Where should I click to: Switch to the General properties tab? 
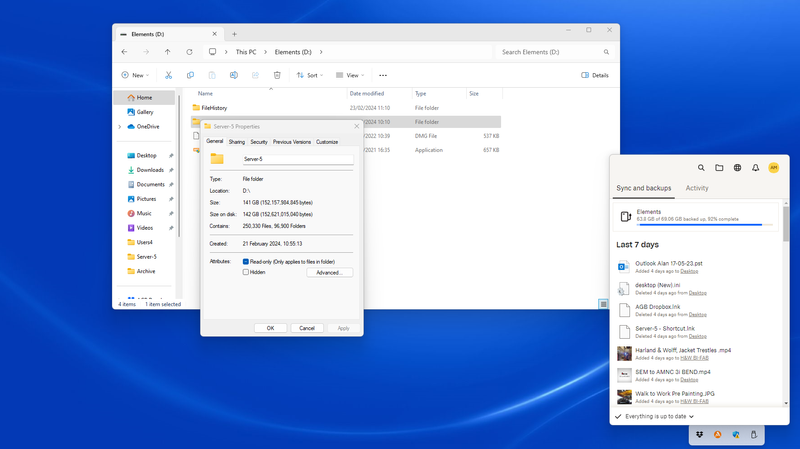click(214, 141)
